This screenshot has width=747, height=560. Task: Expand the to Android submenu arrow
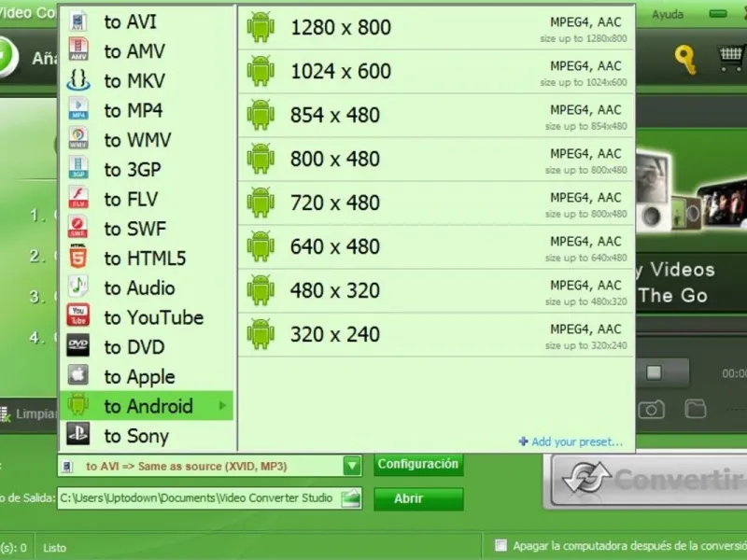[x=222, y=406]
